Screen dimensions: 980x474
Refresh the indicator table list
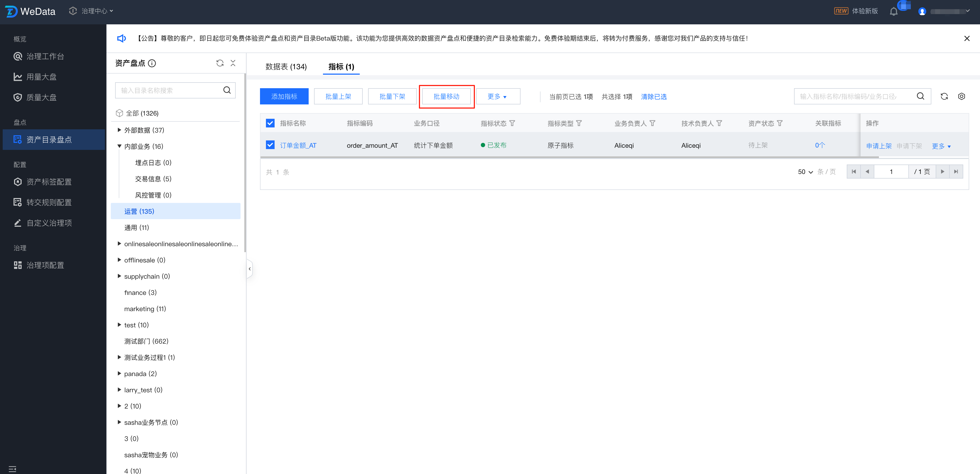(x=944, y=96)
